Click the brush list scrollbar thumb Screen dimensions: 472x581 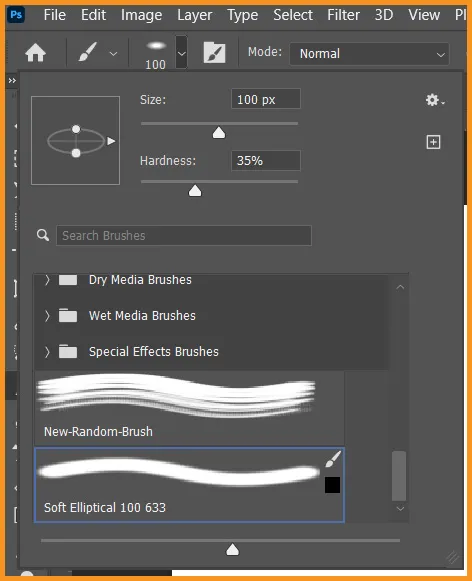(399, 476)
